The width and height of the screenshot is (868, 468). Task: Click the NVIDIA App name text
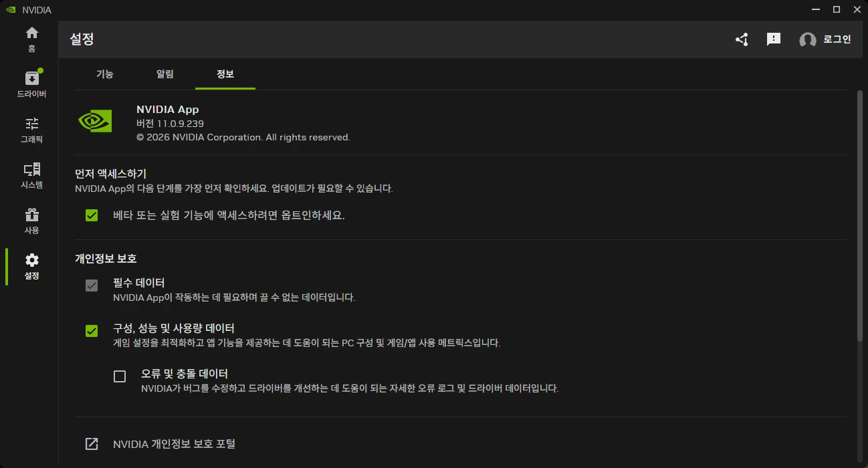tap(167, 110)
